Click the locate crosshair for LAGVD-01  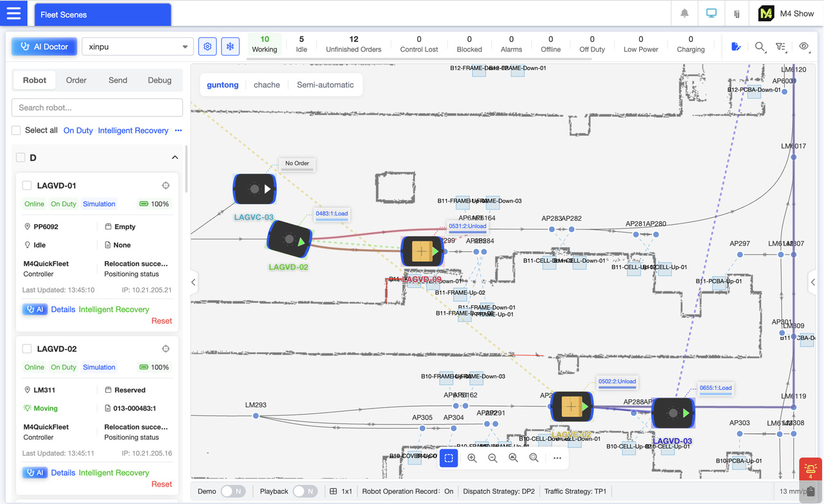165,185
